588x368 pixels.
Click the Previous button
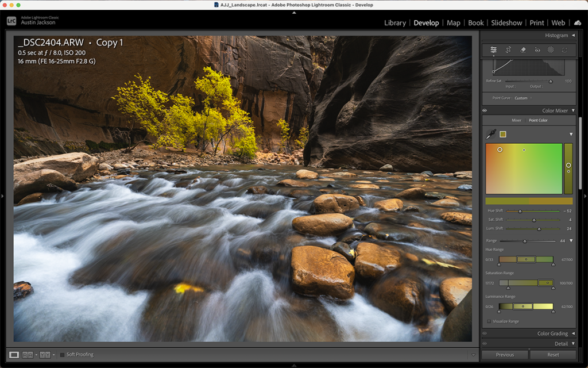click(504, 355)
